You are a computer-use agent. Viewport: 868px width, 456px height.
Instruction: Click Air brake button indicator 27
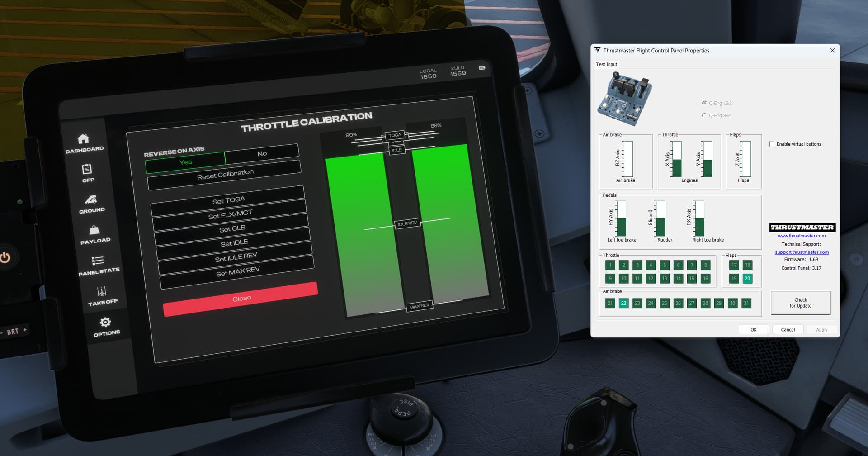[692, 303]
